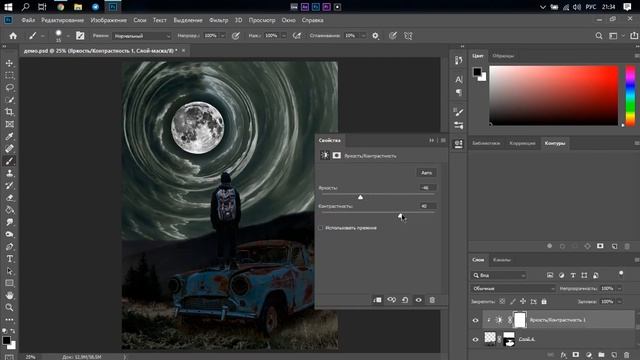
Task: Delete layer with Layers panel trash icon
Action: click(x=627, y=355)
